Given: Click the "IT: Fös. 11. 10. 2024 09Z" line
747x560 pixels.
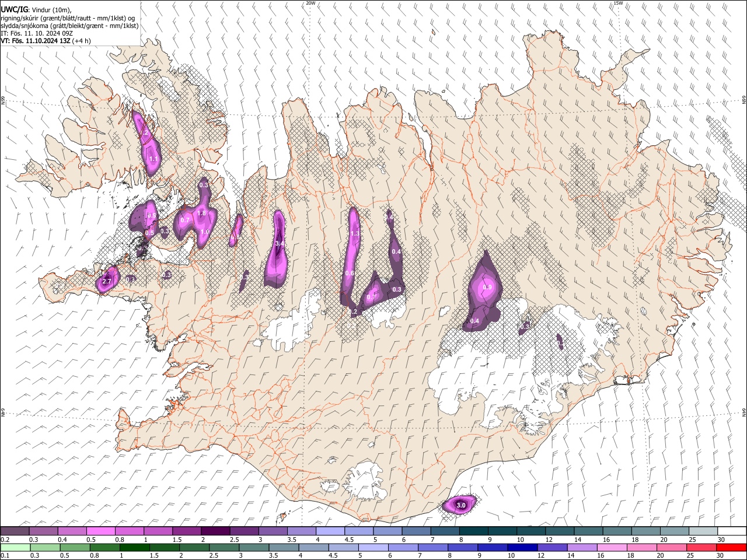Looking at the screenshot, I should click(x=36, y=33).
